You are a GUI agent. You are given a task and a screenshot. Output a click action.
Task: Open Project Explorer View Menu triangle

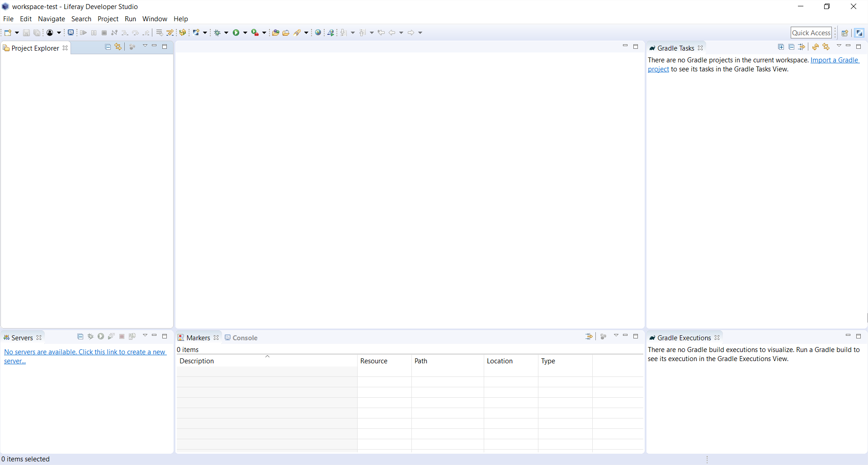tap(145, 46)
